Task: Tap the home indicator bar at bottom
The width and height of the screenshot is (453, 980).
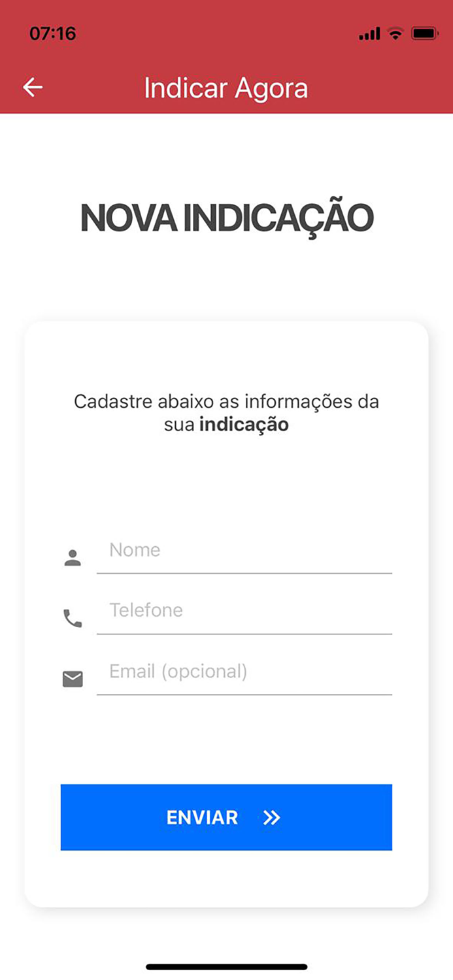Action: click(x=226, y=966)
